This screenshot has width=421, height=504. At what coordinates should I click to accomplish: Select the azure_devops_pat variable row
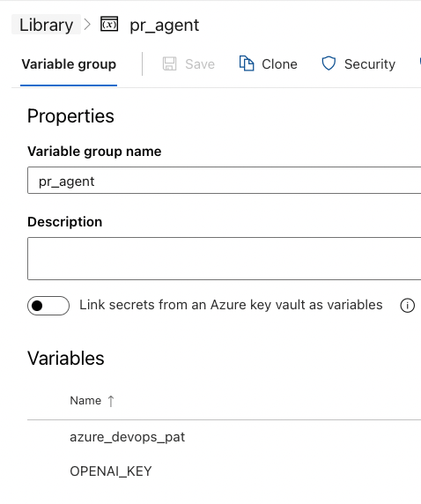pos(224,437)
